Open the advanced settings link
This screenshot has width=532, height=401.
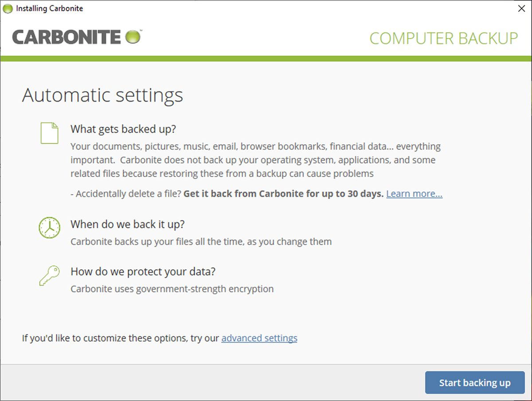pyautogui.click(x=259, y=338)
